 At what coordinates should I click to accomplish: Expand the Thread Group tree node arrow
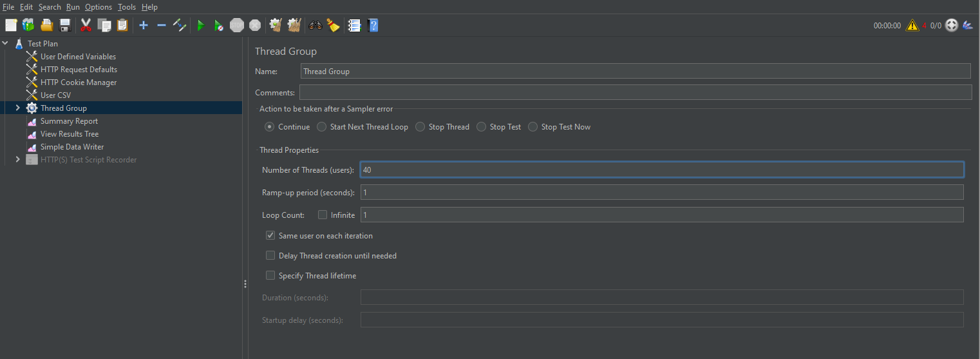[18, 108]
